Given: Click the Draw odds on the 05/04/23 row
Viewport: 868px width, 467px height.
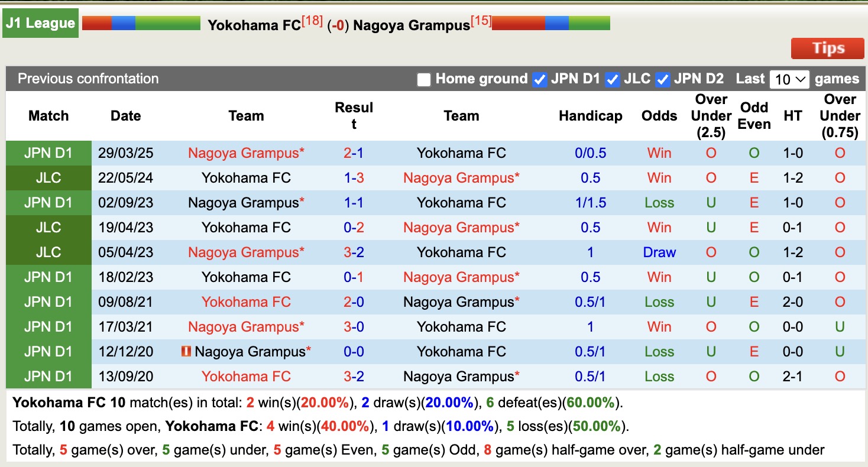Looking at the screenshot, I should pos(659,252).
